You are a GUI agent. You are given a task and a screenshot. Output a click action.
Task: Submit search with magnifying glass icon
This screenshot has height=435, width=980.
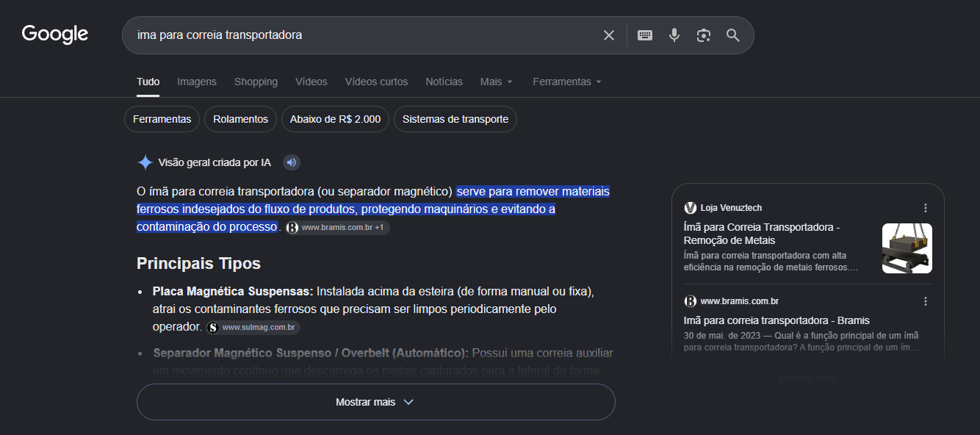[733, 35]
